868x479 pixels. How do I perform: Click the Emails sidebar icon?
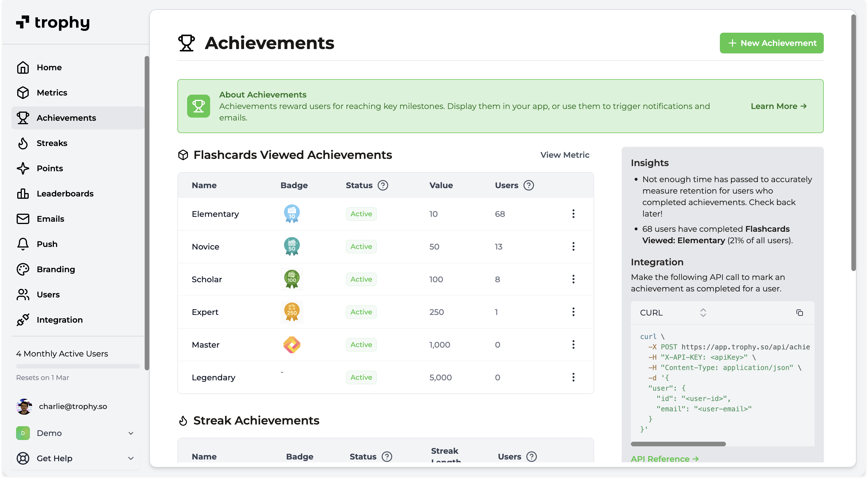(23, 219)
